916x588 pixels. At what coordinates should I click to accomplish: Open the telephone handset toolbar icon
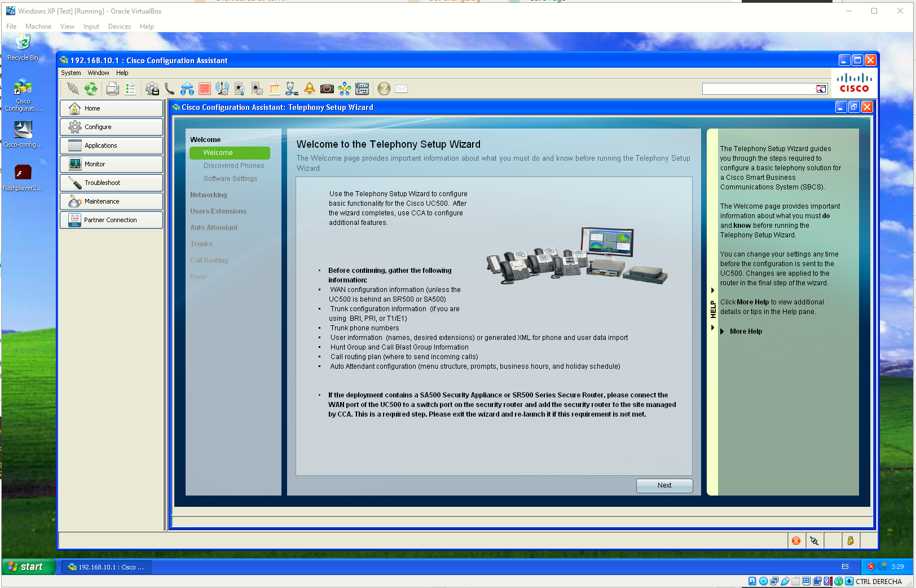point(169,89)
